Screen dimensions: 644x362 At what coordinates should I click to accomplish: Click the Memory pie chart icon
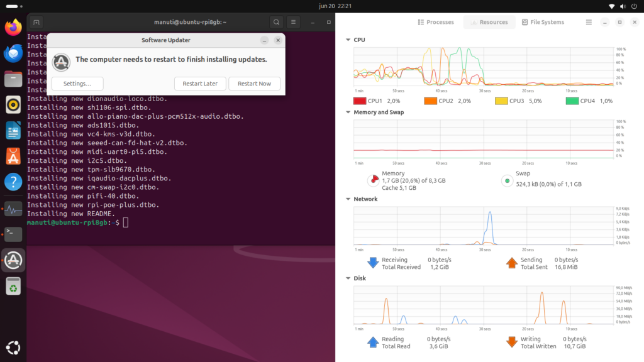pyautogui.click(x=373, y=180)
